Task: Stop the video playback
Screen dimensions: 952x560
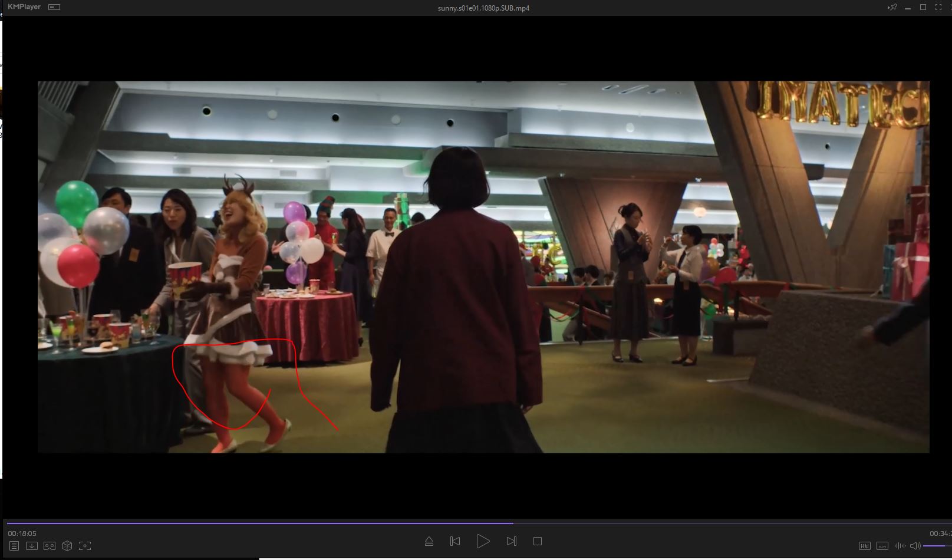Action: point(537,541)
